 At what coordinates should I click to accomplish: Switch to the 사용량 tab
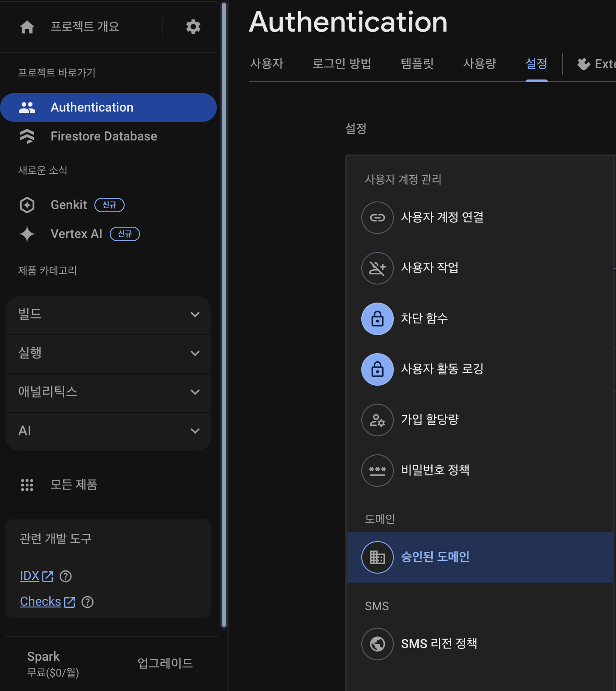tap(480, 64)
